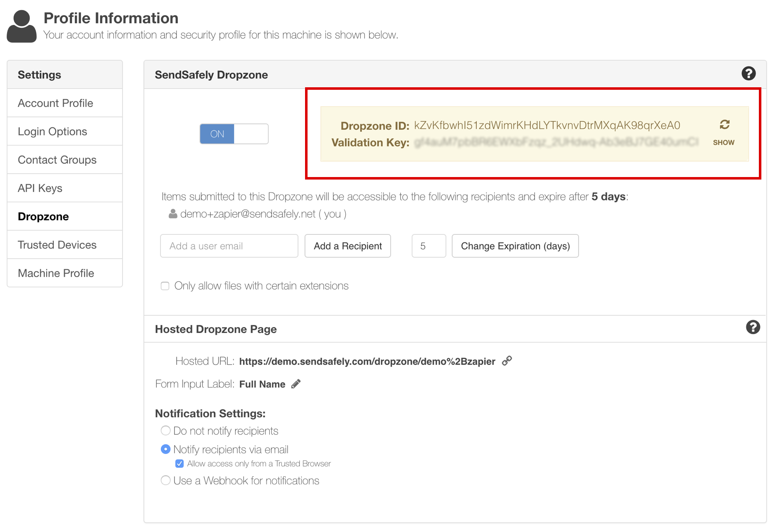
Task: Uncheck Allow access only from a Trusted Browser
Action: coord(180,463)
